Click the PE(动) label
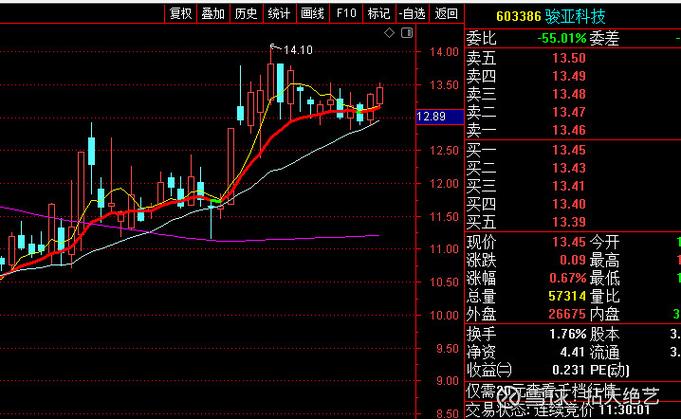681x419 pixels. tap(610, 370)
